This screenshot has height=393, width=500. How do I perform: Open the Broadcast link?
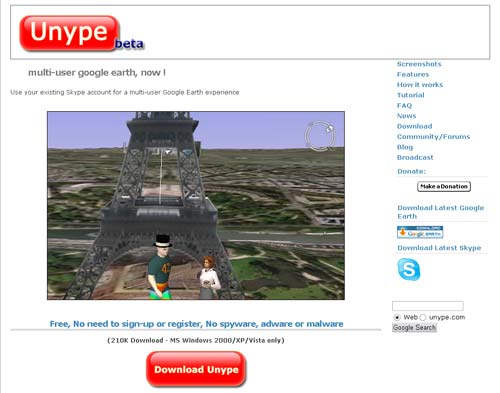tap(415, 157)
